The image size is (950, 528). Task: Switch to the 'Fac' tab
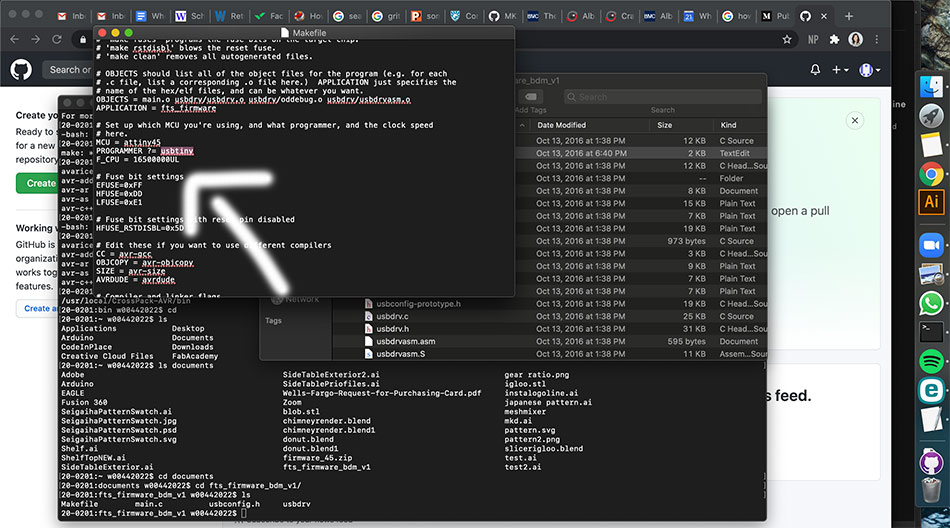269,16
